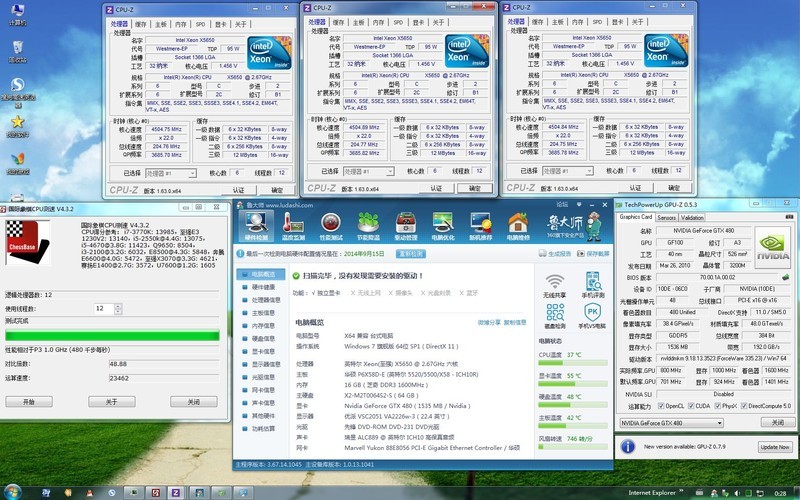Select 功耗估算 in Ludashi sidebar
The image size is (800, 500).
261,429
